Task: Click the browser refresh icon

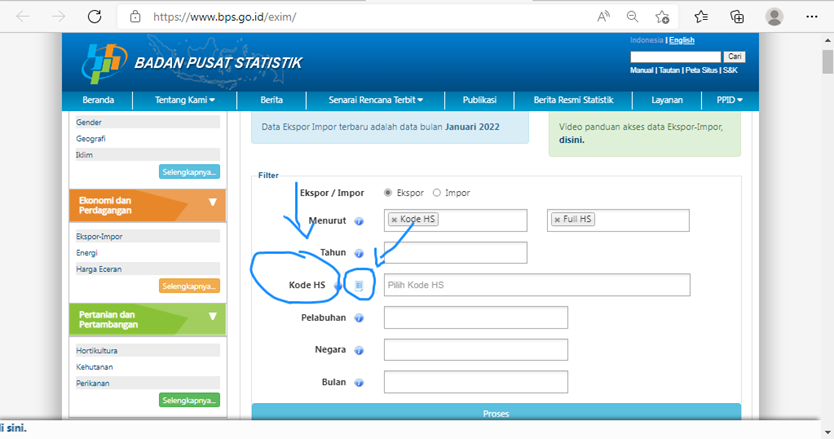Action: [95, 16]
